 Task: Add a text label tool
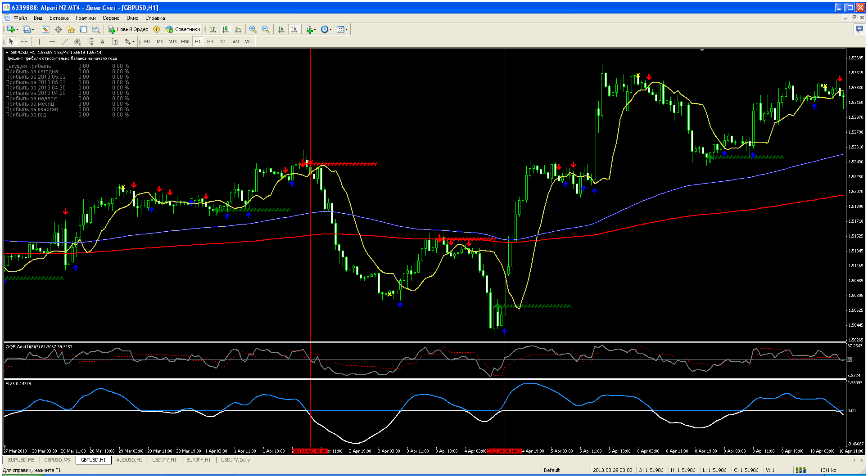click(115, 41)
